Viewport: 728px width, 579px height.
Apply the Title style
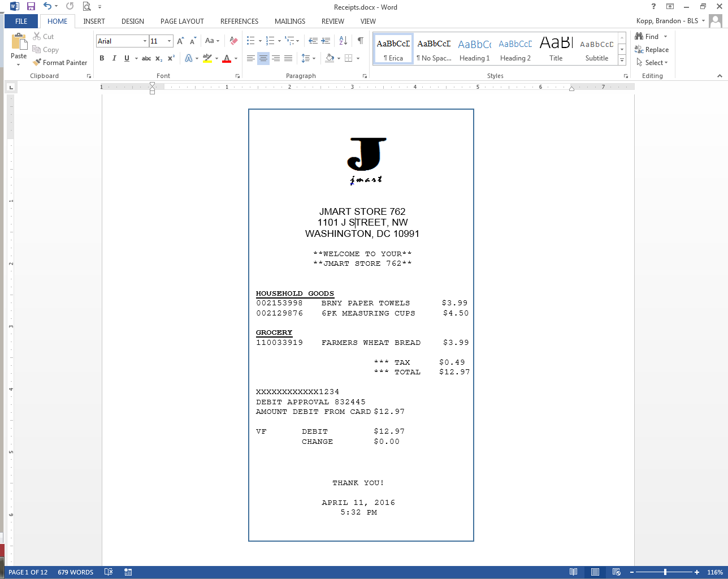(556, 49)
